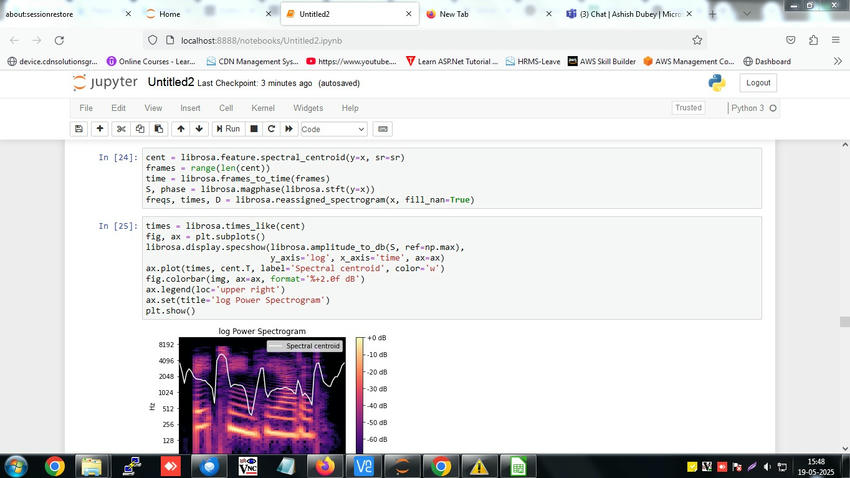The height and width of the screenshot is (478, 850).
Task: Click the Trusted notebook indicator
Action: (688, 108)
